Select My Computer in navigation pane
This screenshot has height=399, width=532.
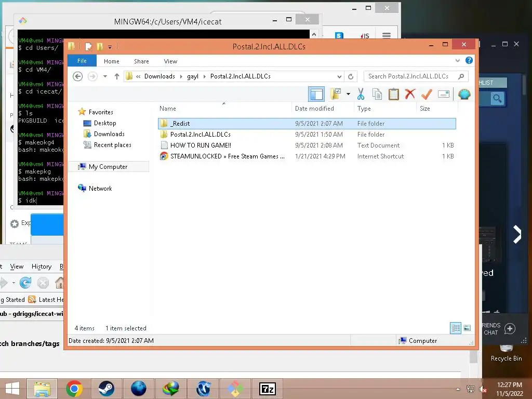coord(108,167)
